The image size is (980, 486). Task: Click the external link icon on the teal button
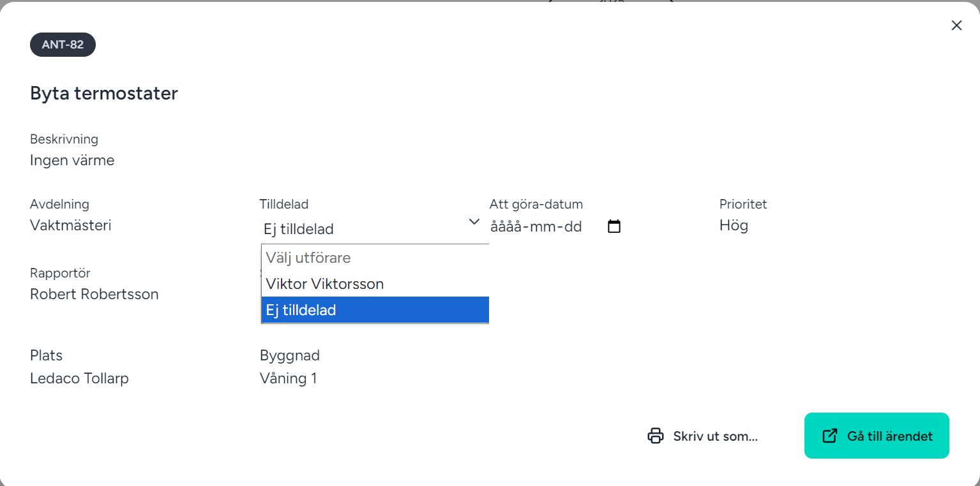click(x=829, y=436)
